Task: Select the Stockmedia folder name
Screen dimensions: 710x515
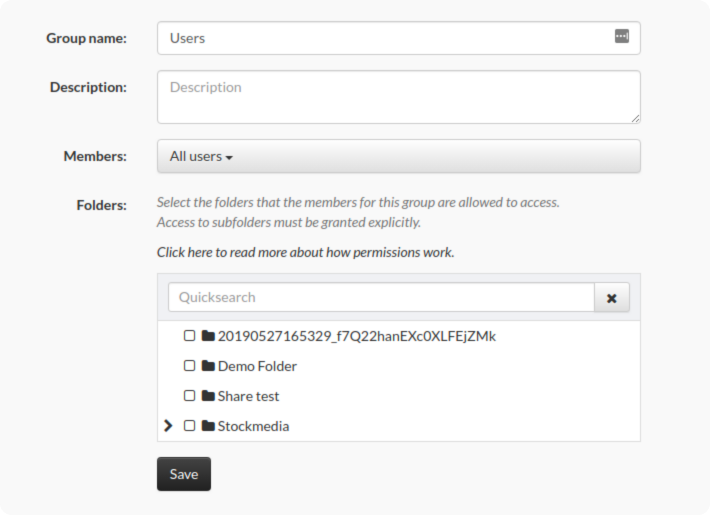Action: click(253, 426)
